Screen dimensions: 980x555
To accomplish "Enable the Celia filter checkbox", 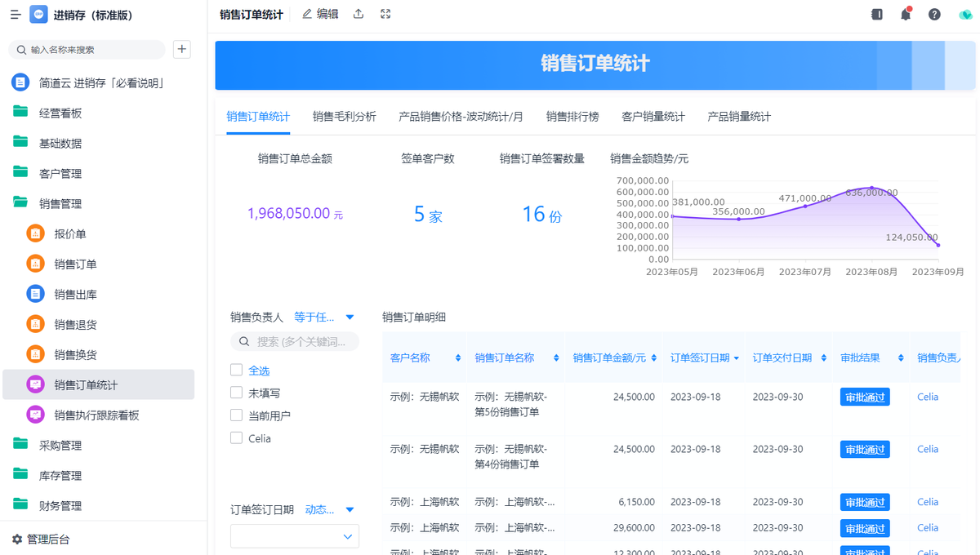I will pyautogui.click(x=236, y=438).
